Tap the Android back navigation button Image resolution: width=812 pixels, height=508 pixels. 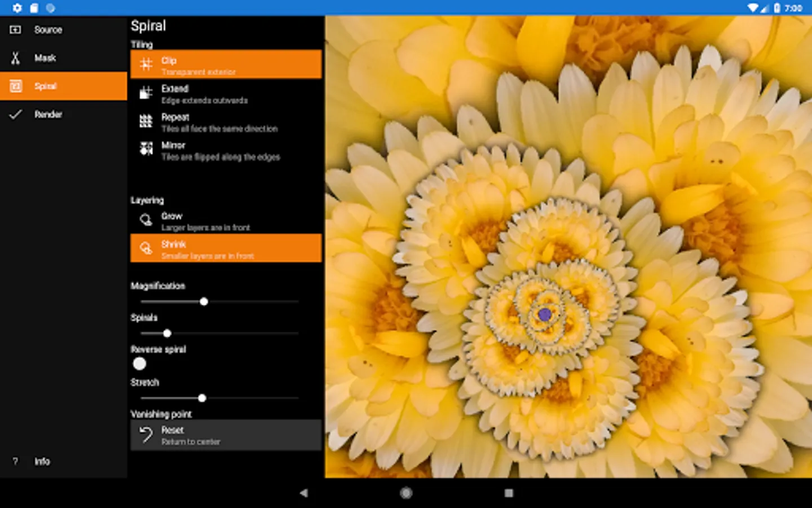pyautogui.click(x=303, y=493)
